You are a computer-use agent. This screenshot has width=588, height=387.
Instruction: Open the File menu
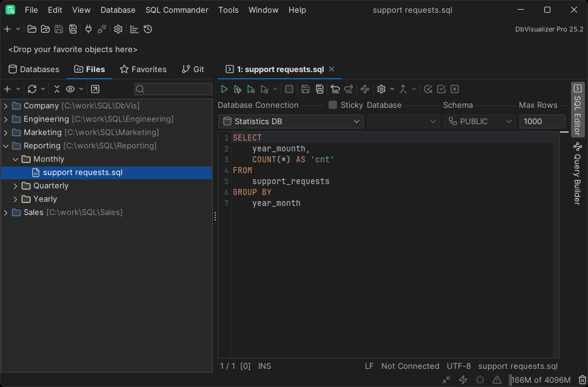(31, 10)
